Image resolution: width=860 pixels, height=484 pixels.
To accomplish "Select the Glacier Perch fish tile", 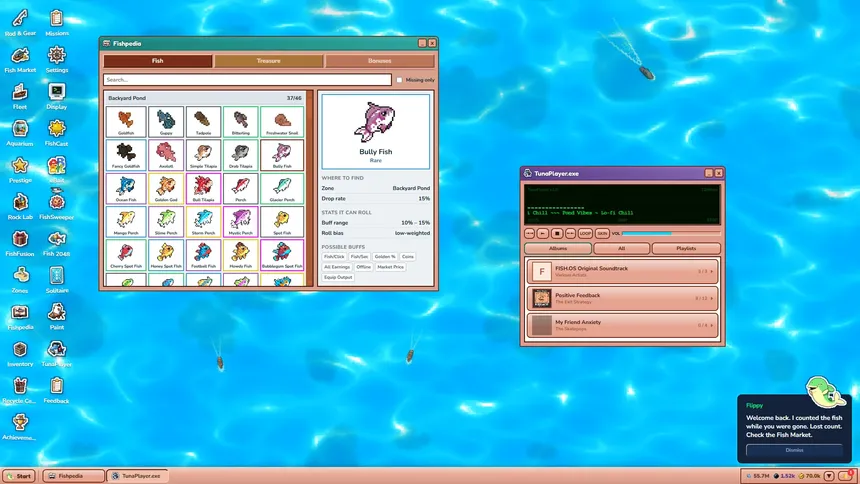I will click(x=282, y=188).
